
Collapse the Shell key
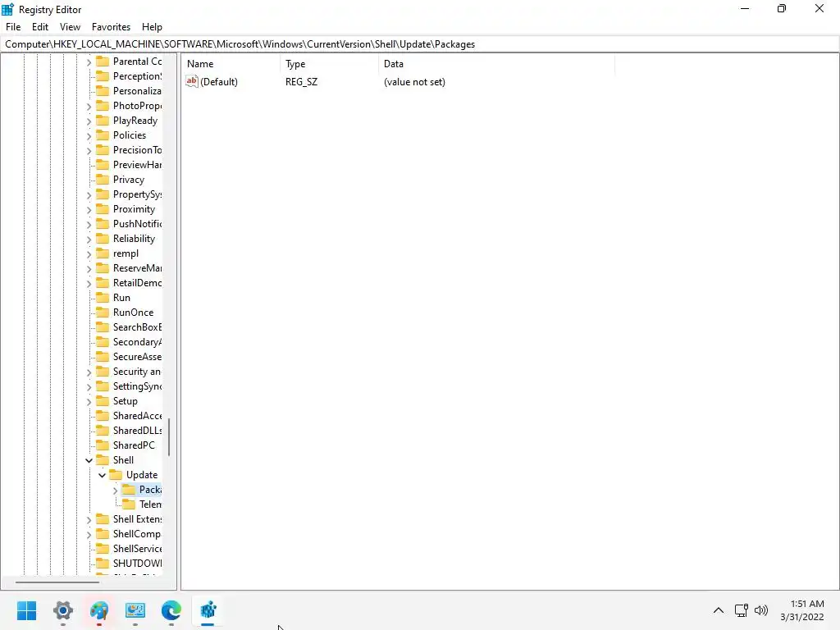coord(89,460)
